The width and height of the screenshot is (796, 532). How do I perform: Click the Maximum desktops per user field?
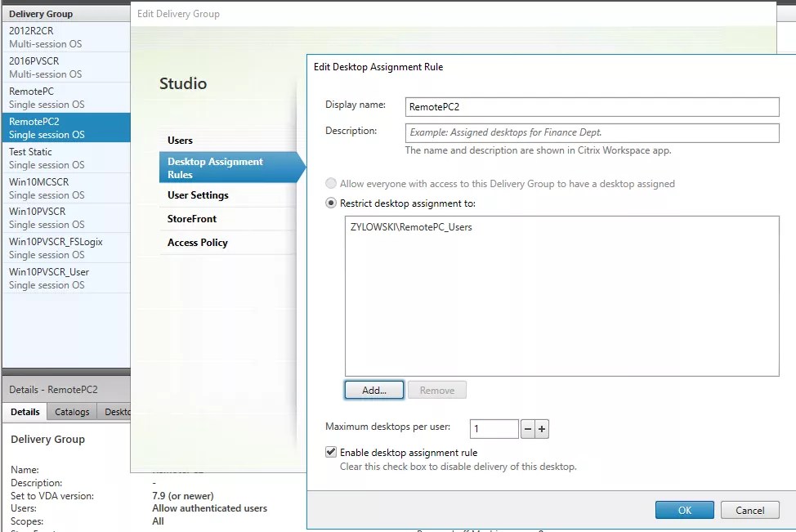pyautogui.click(x=494, y=429)
